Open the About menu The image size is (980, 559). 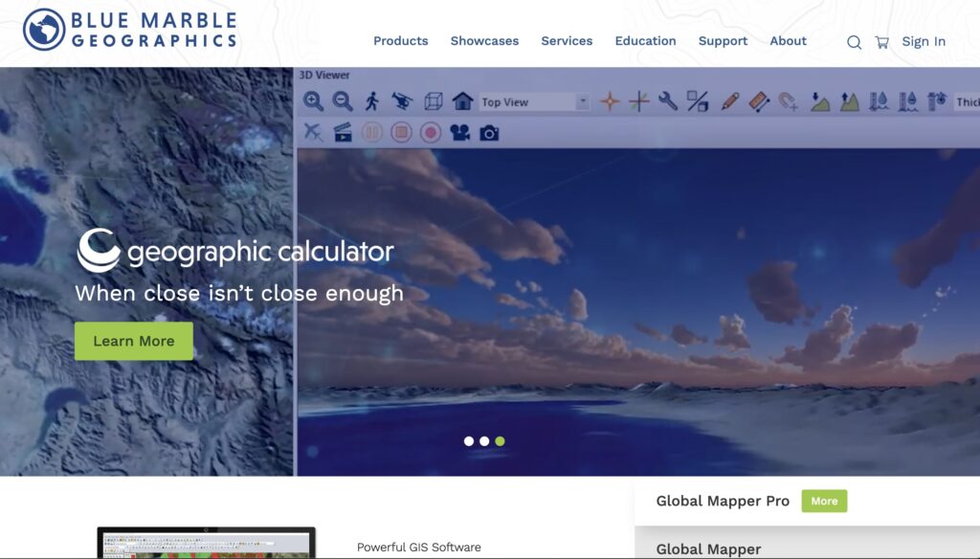click(789, 40)
